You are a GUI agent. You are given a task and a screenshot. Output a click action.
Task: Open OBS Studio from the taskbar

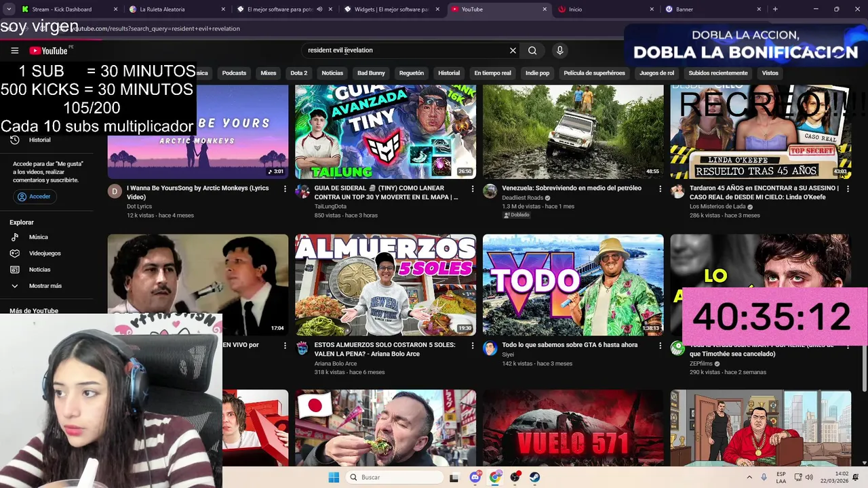pos(515,477)
